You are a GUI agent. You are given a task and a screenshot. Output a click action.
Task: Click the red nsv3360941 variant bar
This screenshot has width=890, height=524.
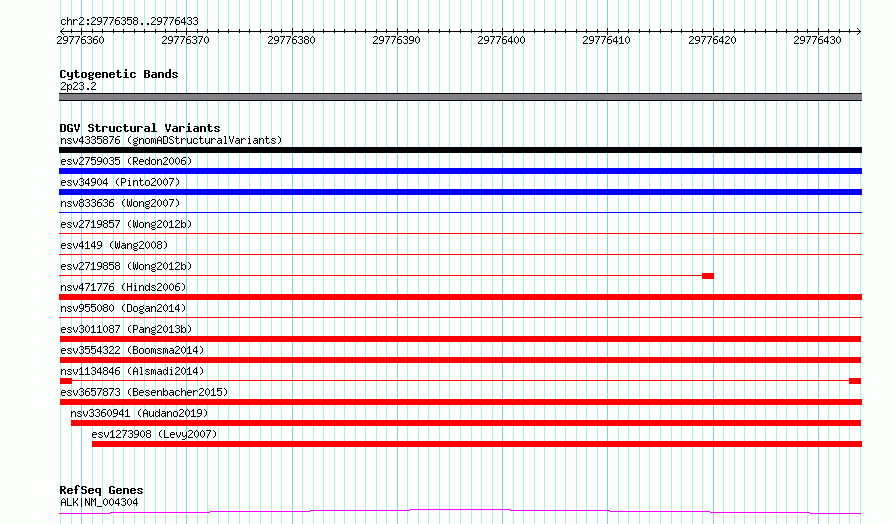[x=466, y=423]
